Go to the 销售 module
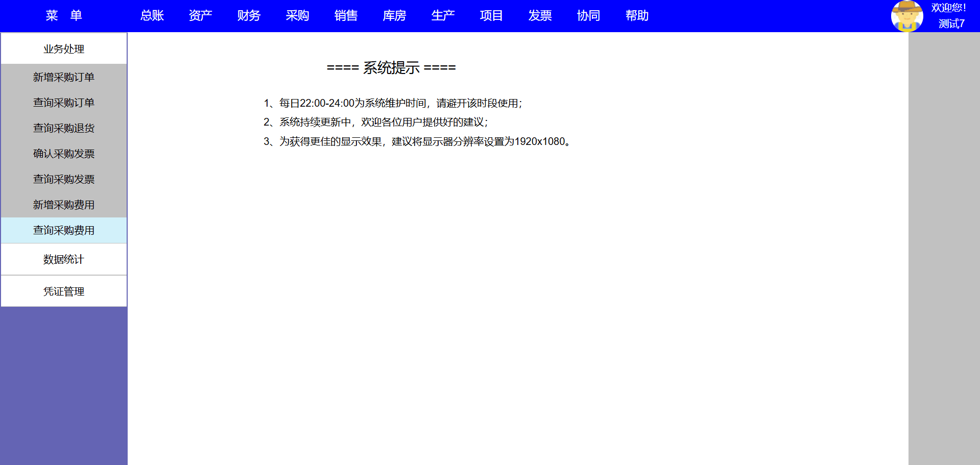The height and width of the screenshot is (465, 980). (x=346, y=16)
